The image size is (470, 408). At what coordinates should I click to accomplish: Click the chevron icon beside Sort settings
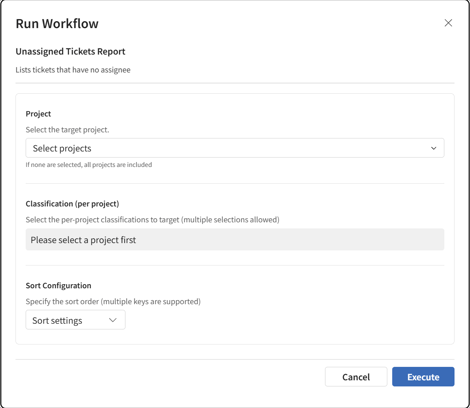[113, 320]
